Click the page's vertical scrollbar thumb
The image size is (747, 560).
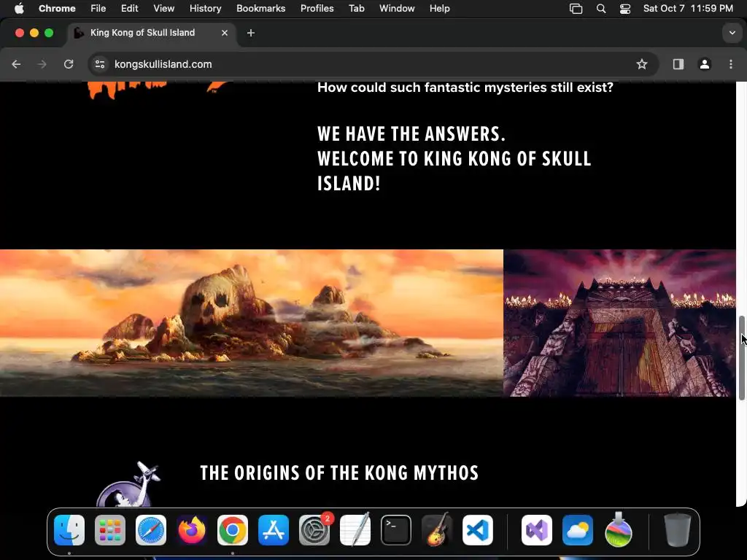coord(742,358)
